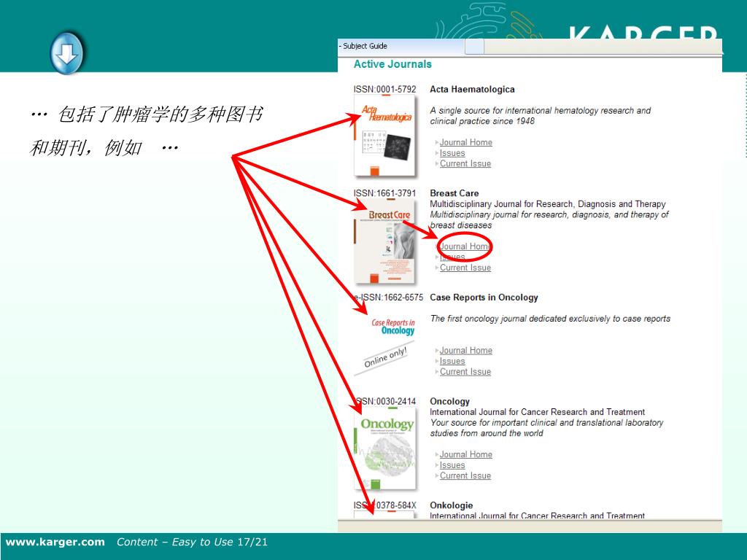Open Journal Home for Case Reports in Oncology
747x560 pixels.
click(466, 351)
